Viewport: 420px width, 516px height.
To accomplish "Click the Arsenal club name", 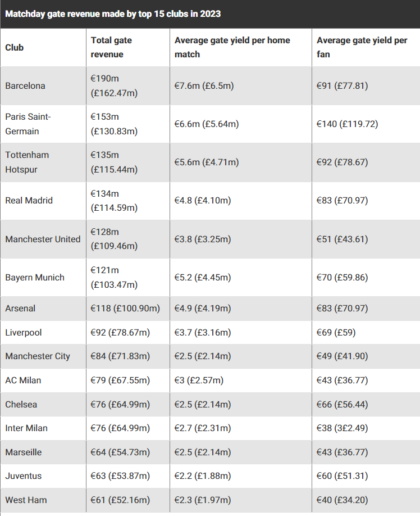I will 20,309.
